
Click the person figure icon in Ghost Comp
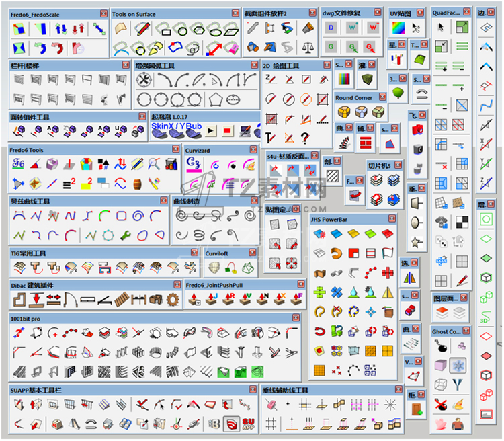pos(458,424)
